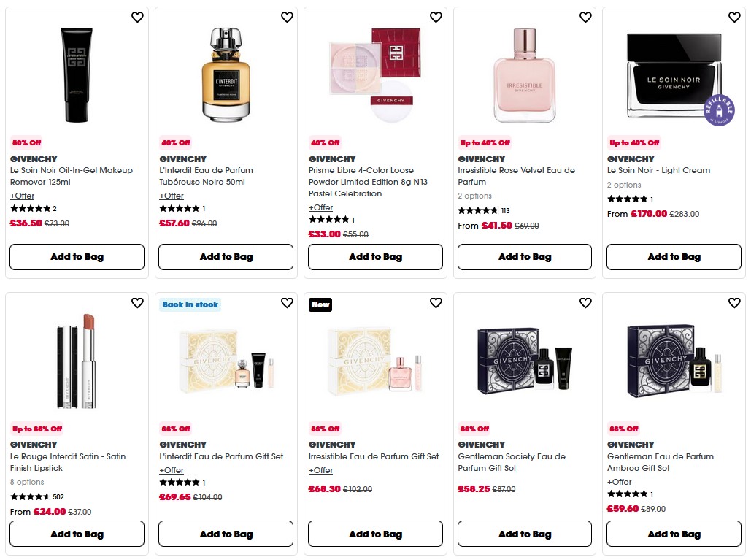Open the +Offer link under Prisme Libre powder

tap(320, 207)
